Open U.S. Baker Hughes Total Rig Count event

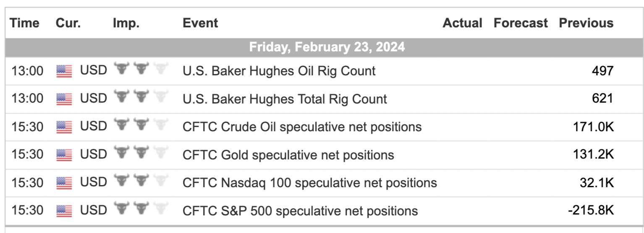tap(285, 99)
